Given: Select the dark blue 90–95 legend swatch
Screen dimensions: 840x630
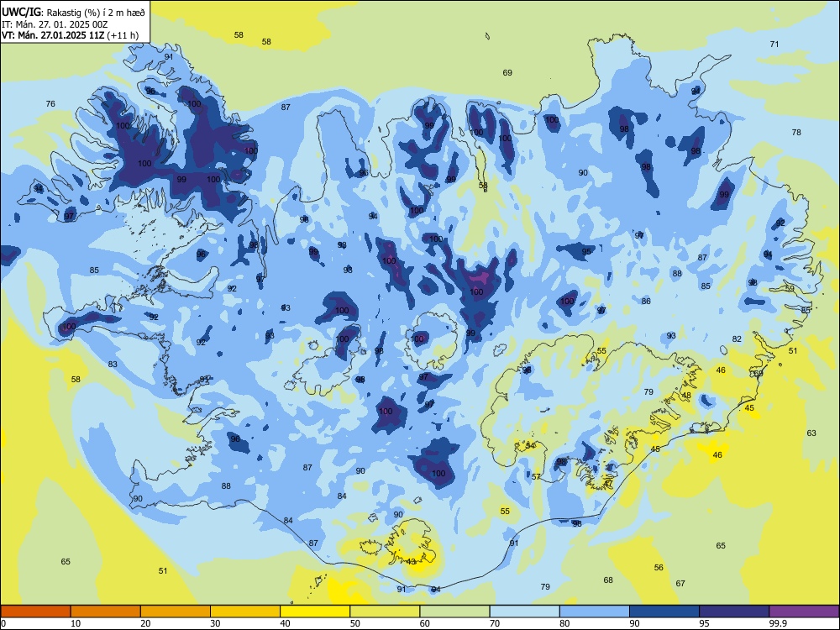Looking at the screenshot, I should click(664, 612).
